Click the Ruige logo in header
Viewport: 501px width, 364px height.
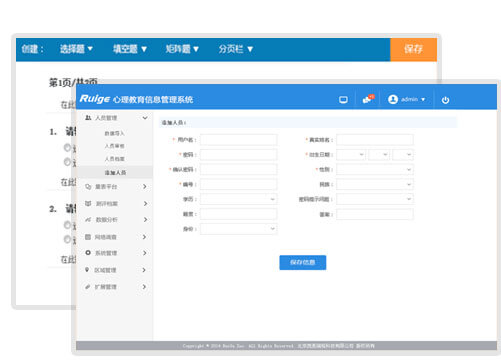point(95,99)
